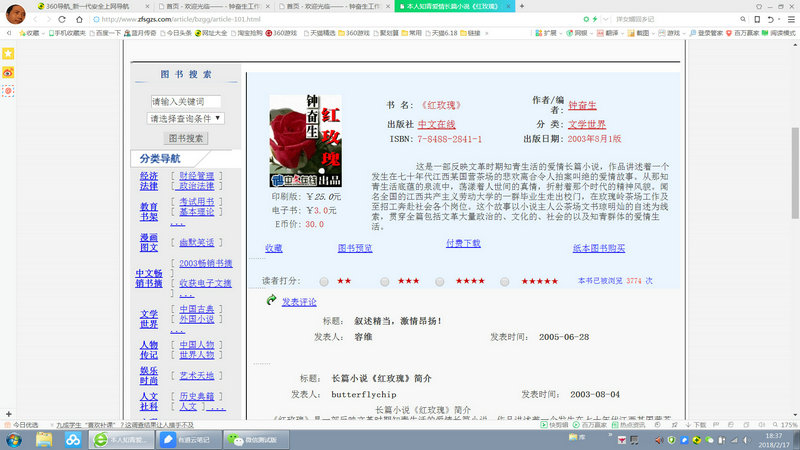
Task: Click the 图书搜索 button
Action: pos(186,138)
